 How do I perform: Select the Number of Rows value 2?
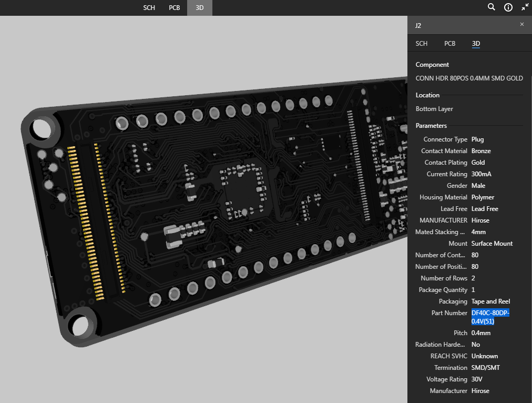[x=473, y=278]
